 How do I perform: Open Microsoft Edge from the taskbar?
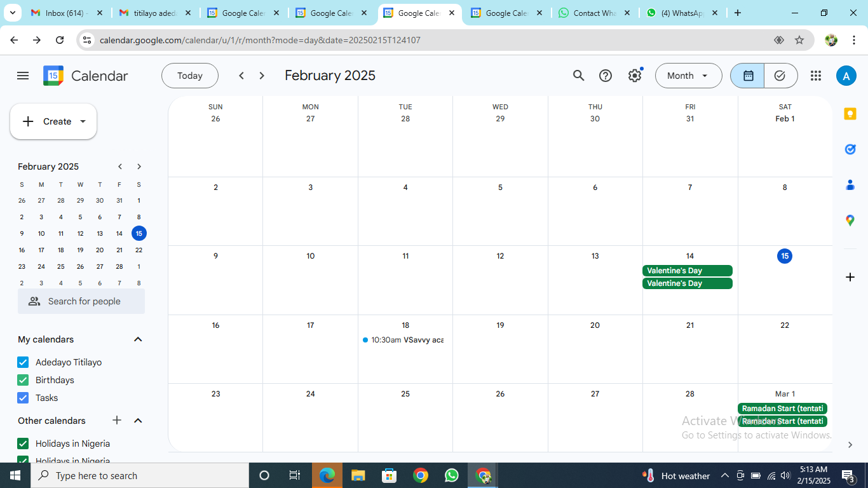pos(327,475)
